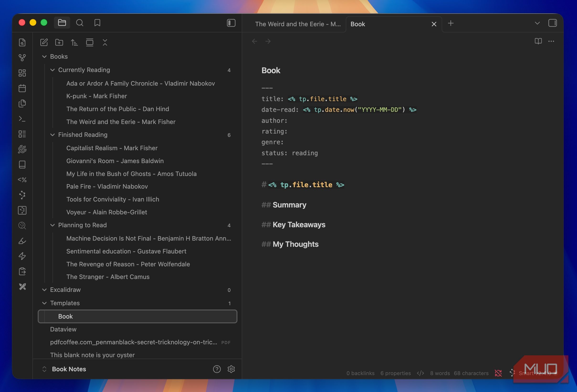
Task: Open more options menu for Book note
Action: coord(551,41)
